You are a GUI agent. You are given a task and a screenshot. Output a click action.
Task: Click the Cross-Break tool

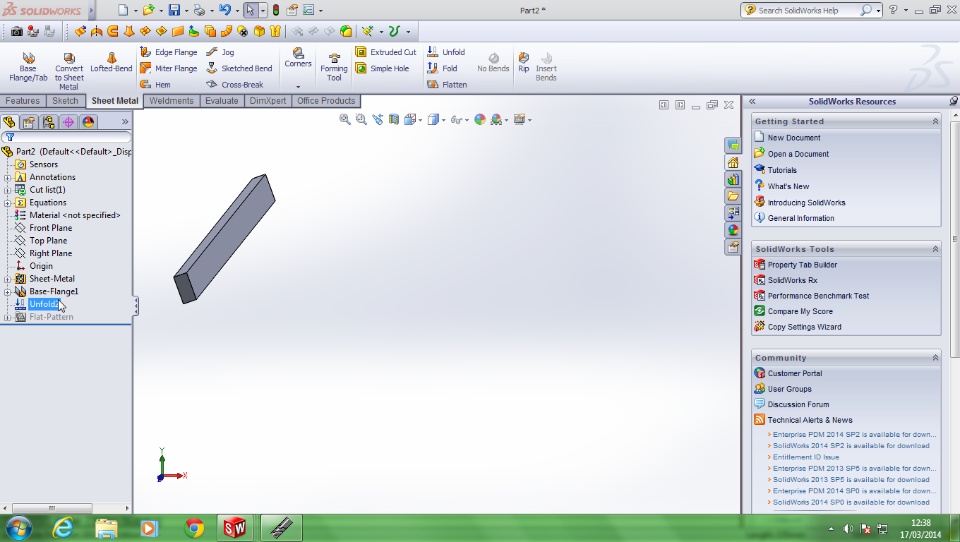click(235, 85)
